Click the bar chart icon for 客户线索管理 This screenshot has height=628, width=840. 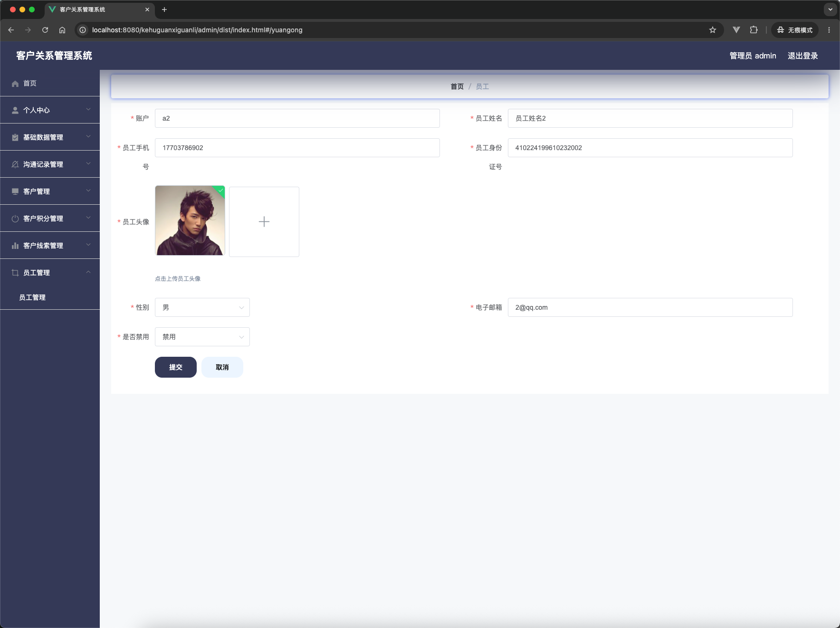(15, 246)
